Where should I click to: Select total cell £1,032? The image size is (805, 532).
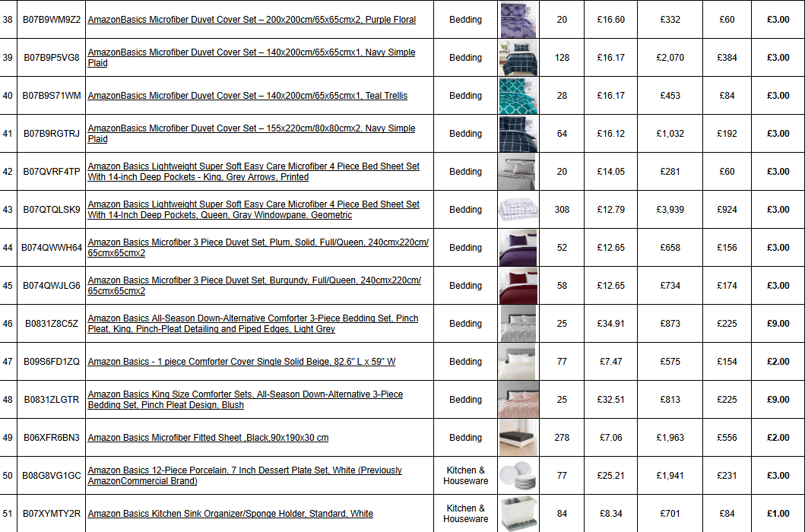(x=670, y=134)
